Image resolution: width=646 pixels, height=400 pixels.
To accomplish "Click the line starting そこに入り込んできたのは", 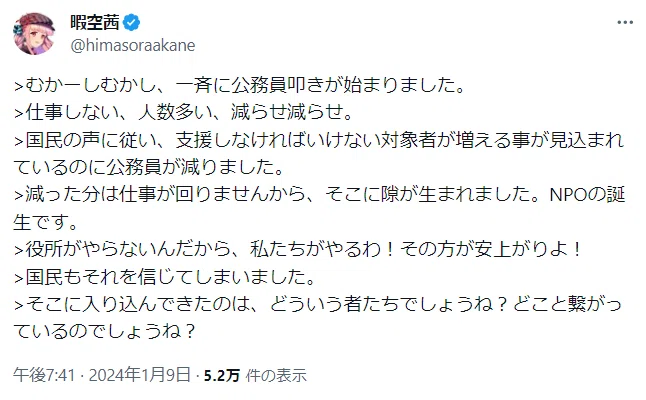I will (318, 304).
